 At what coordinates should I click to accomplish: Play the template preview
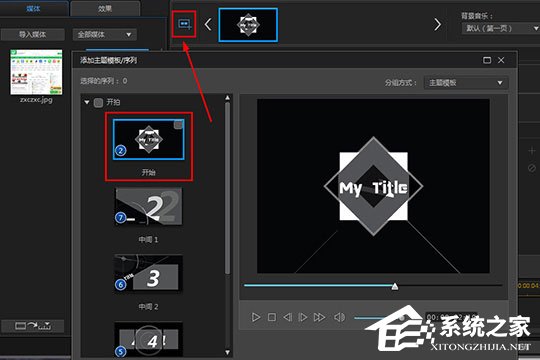pyautogui.click(x=256, y=317)
